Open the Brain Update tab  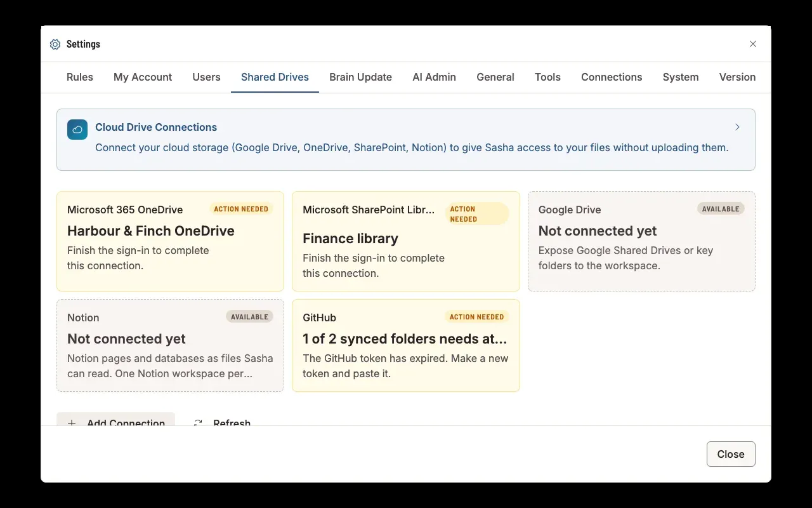pos(360,77)
